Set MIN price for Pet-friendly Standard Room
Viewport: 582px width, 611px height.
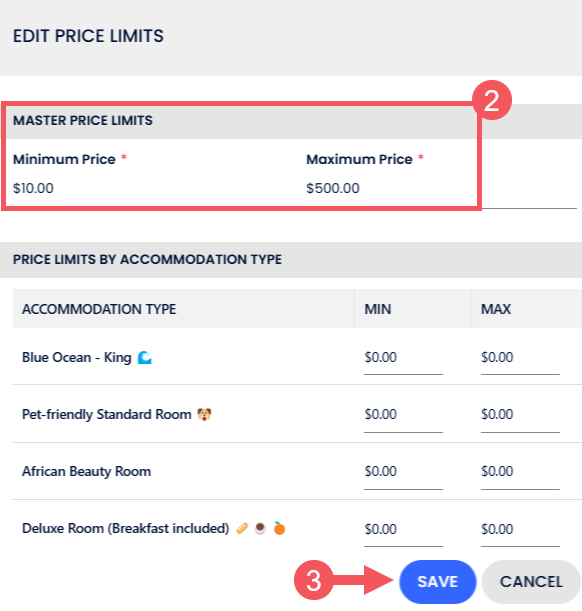[403, 415]
